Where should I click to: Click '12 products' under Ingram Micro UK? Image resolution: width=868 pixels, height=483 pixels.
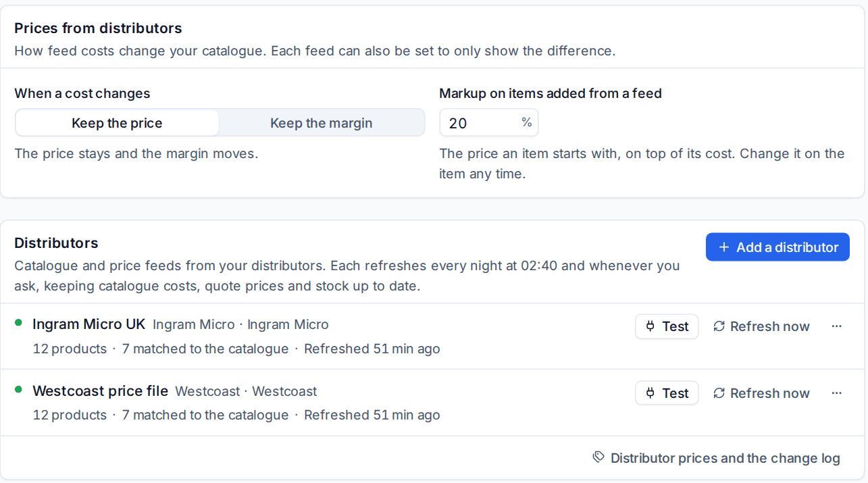70,349
